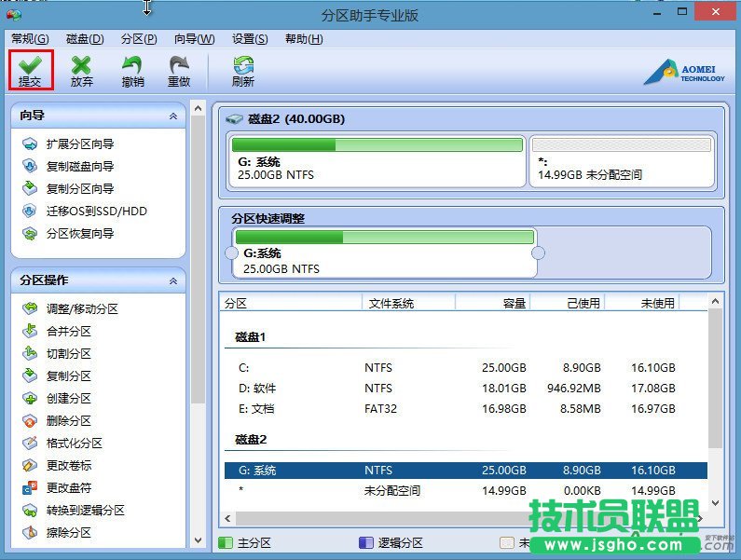This screenshot has height=560, width=741.
Task: Select the 14.99GB 未分配空间 block
Action: pos(622,161)
